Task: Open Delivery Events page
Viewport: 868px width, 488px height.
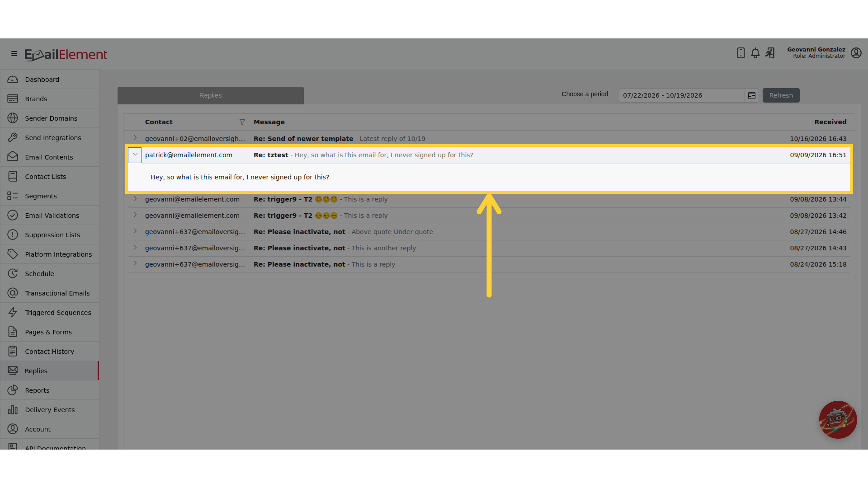Action: [x=50, y=410]
